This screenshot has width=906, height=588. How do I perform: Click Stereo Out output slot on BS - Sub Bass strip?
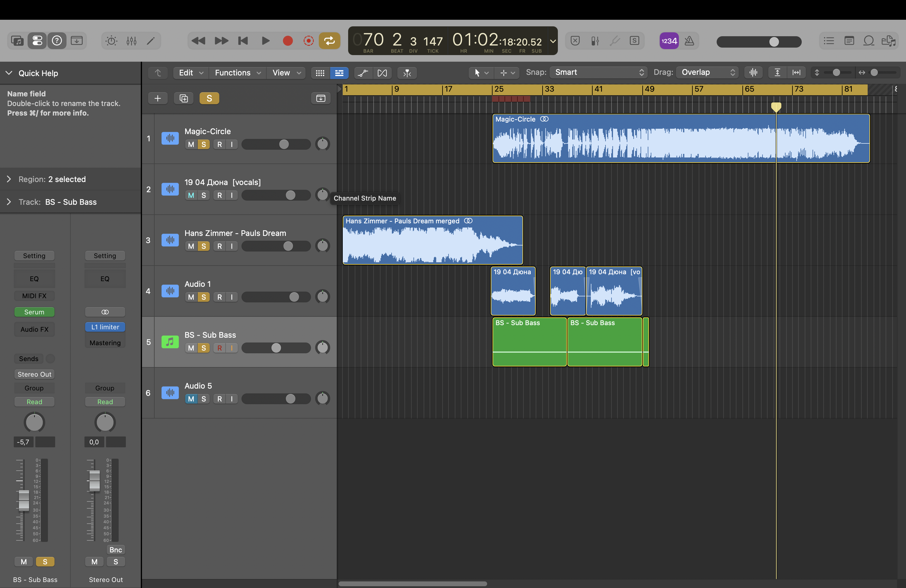coord(34,374)
